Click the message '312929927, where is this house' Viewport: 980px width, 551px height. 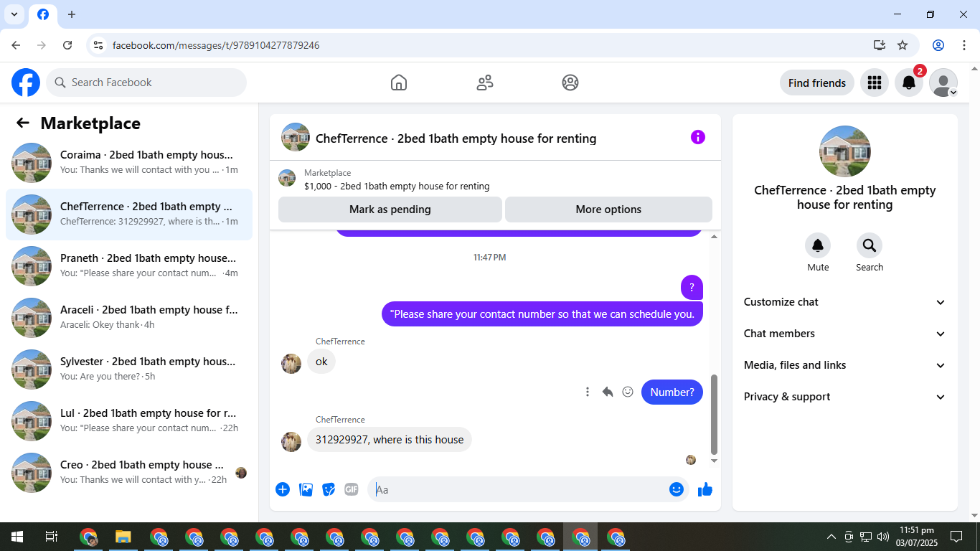tap(390, 440)
